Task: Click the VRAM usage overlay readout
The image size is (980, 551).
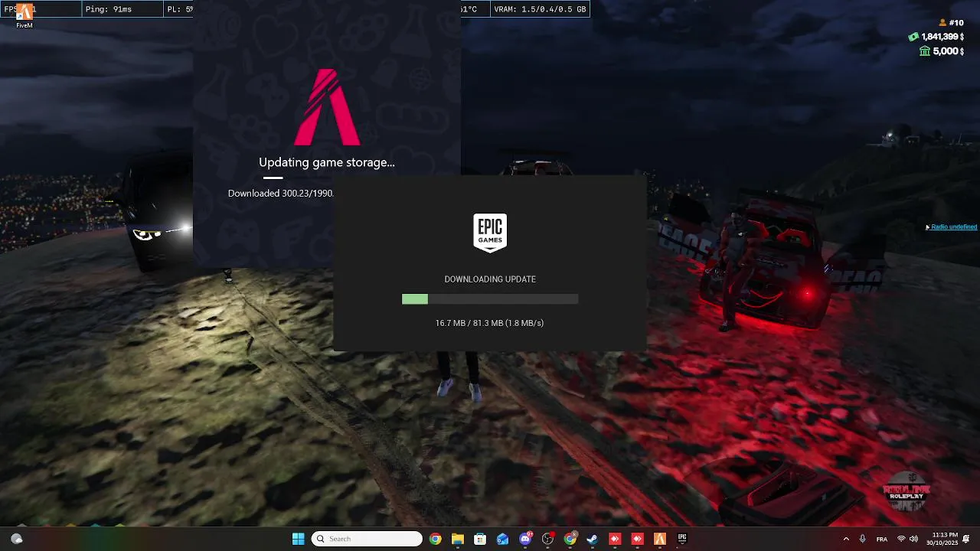Action: (x=541, y=9)
